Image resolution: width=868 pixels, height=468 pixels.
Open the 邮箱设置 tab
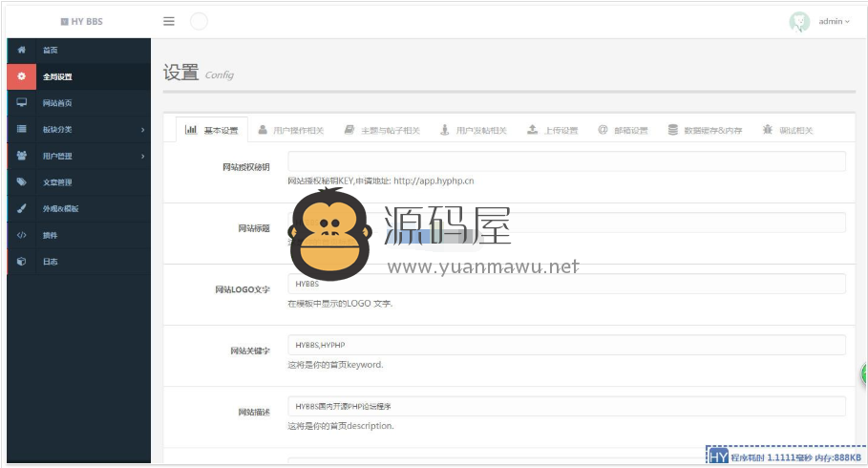point(623,130)
